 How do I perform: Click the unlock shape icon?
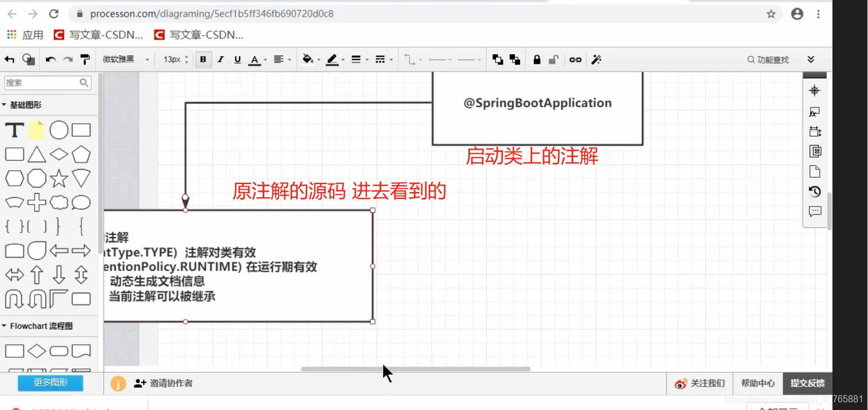pyautogui.click(x=554, y=59)
